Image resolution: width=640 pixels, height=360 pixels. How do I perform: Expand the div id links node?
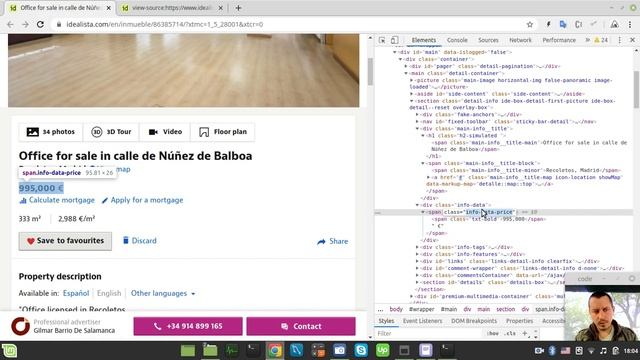pos(418,261)
